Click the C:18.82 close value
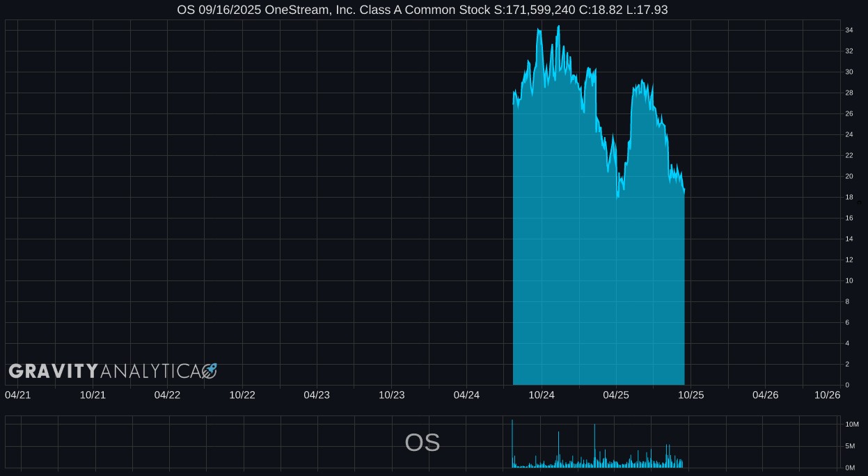This screenshot has width=868, height=476. [x=600, y=10]
